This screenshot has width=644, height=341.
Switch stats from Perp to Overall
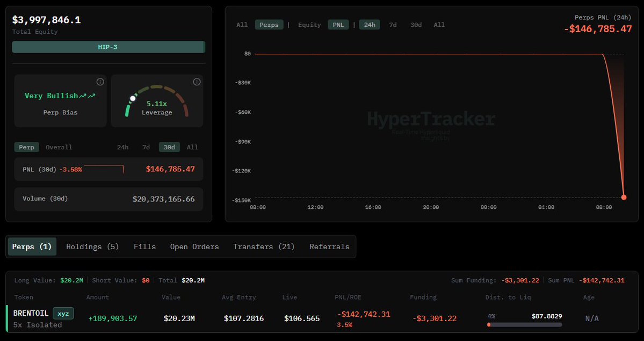[59, 147]
